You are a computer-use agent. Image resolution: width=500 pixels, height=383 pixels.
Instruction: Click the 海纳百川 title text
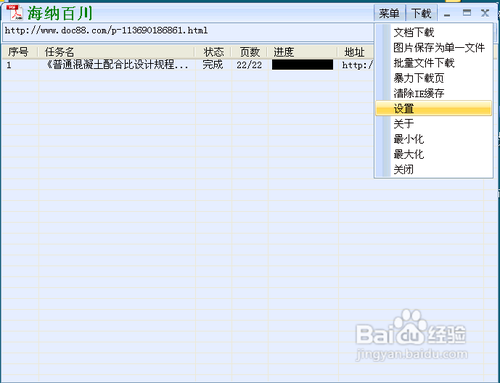[60, 13]
